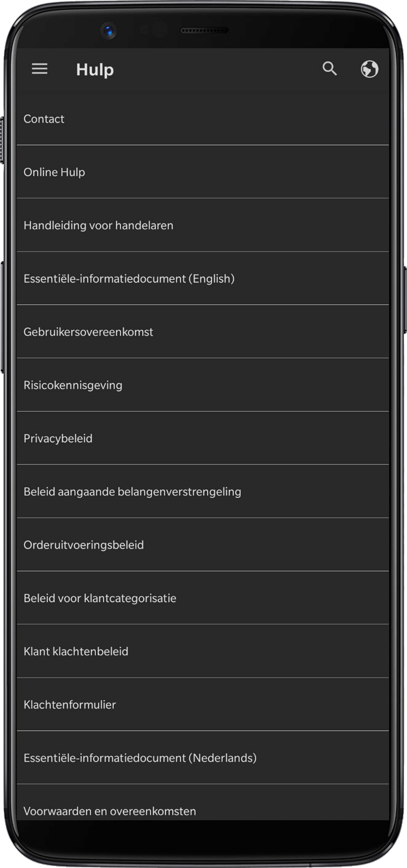This screenshot has height=868, width=407.
Task: Open Essentiële-informatiedocument (Nederlands)
Action: pos(140,758)
